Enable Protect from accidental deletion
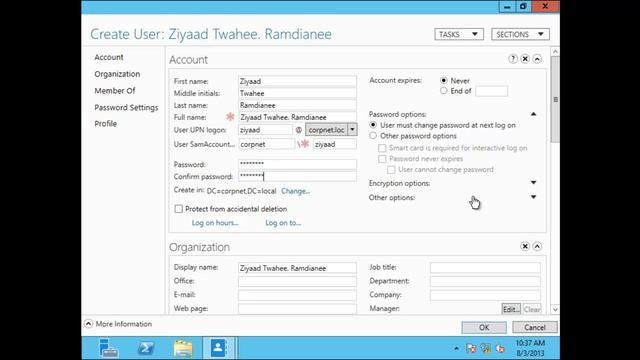The height and width of the screenshot is (360, 640). pos(178,209)
